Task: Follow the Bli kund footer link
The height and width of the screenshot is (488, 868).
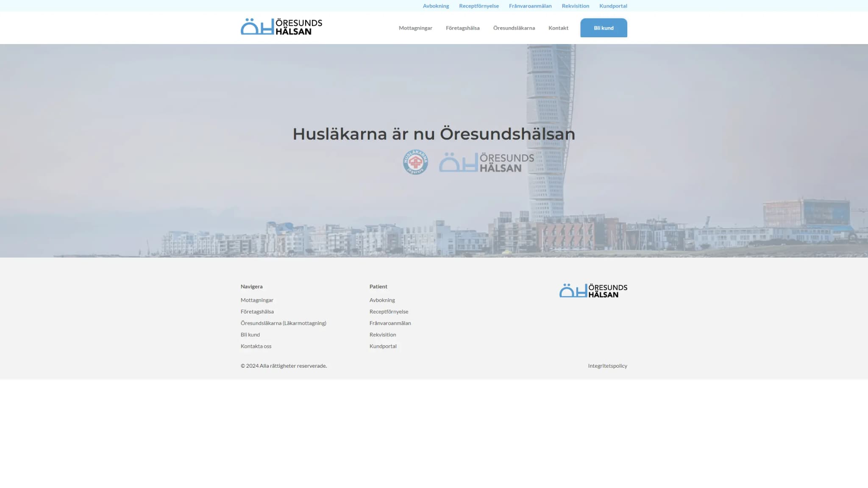Action: pyautogui.click(x=250, y=334)
